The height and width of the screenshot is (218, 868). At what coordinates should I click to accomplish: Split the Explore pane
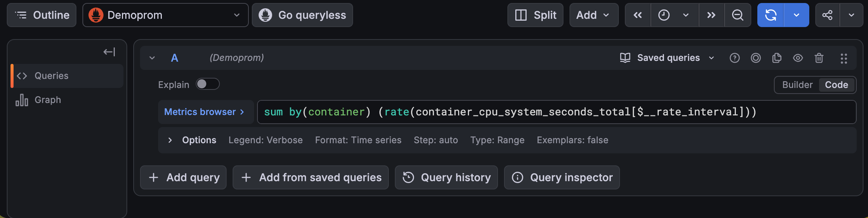[535, 15]
